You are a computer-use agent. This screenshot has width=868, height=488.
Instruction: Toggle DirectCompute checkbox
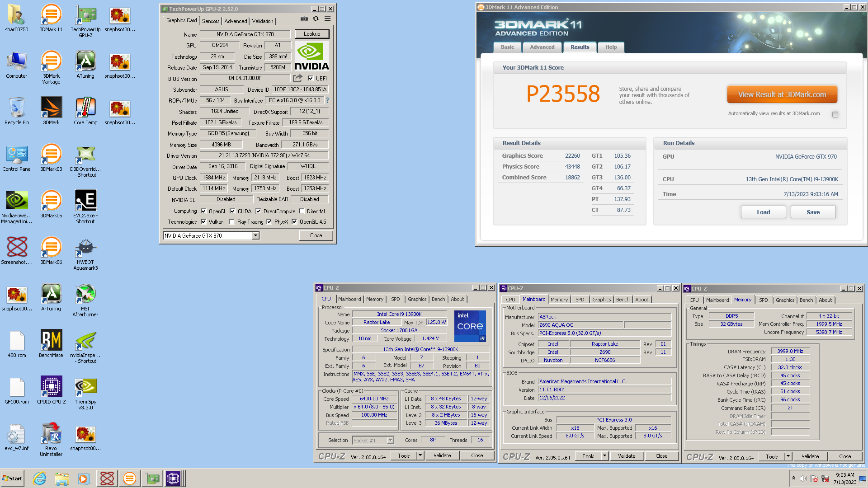pos(258,211)
